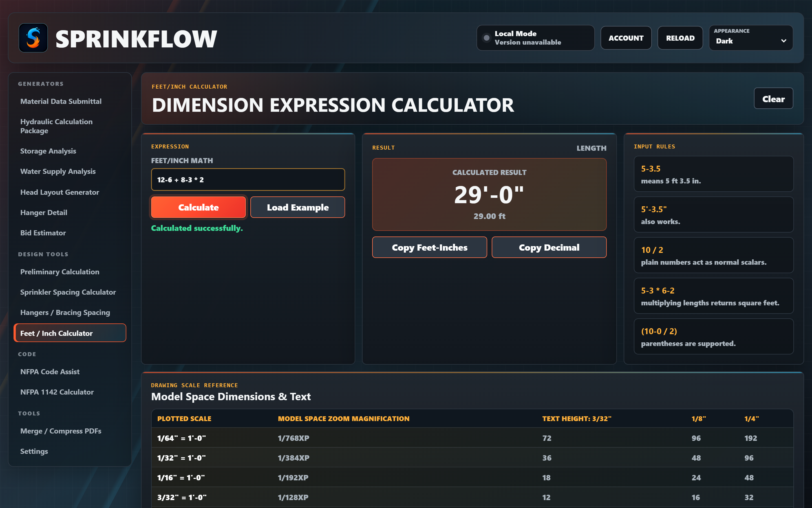Click the Model Space Dimensions & Text heading
This screenshot has width=812, height=508.
pos(231,397)
